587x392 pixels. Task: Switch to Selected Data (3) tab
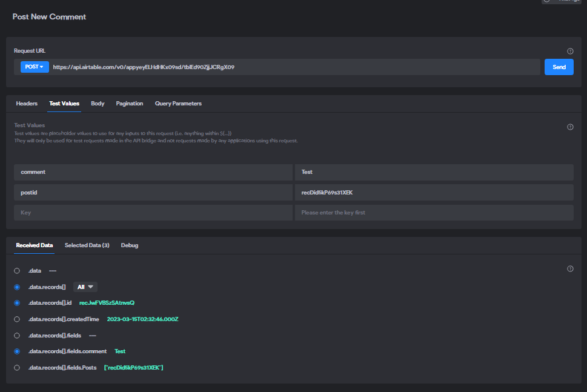pyautogui.click(x=87, y=245)
